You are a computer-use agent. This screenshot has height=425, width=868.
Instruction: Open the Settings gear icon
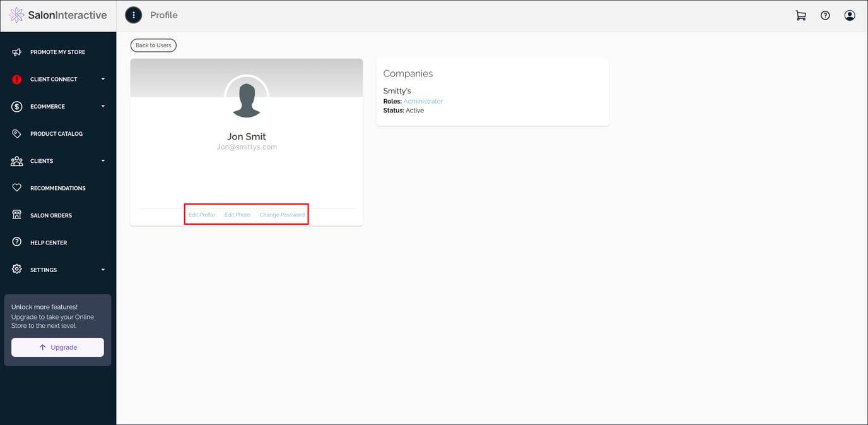16,270
